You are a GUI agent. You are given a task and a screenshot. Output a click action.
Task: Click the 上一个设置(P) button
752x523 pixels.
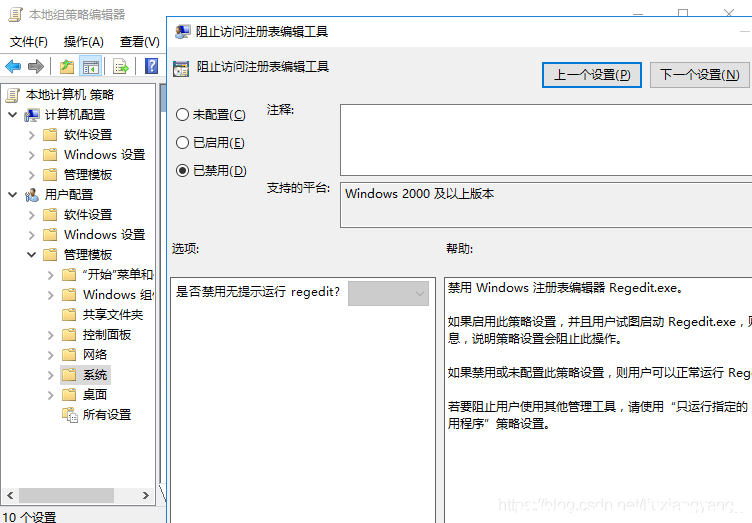[x=592, y=75]
